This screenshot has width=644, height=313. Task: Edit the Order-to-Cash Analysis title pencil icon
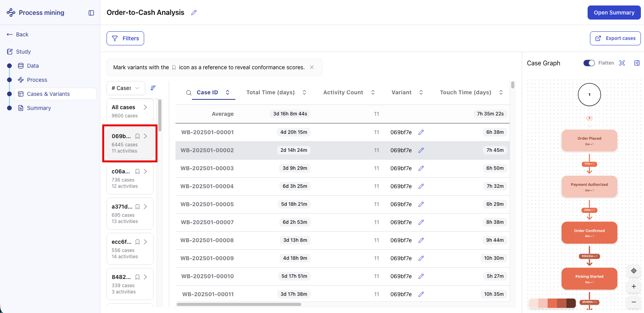[194, 13]
